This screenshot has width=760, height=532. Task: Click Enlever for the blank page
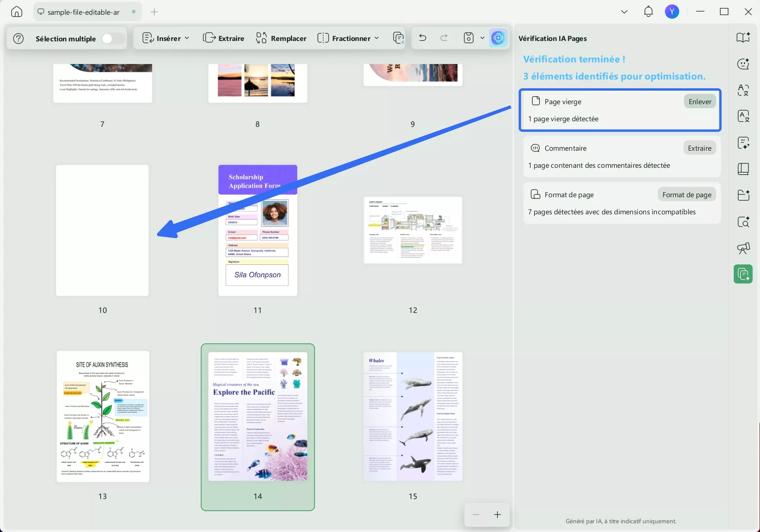700,101
